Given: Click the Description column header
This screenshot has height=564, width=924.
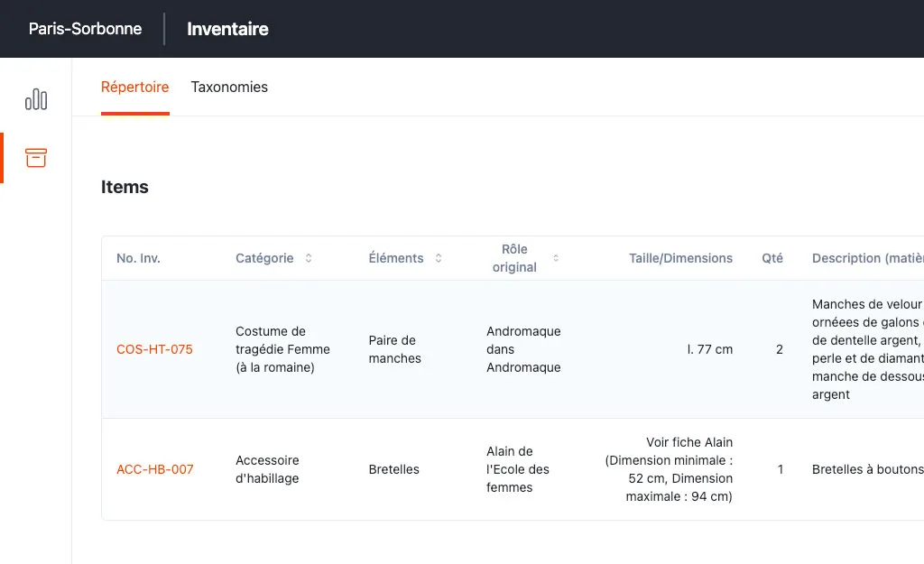Looking at the screenshot, I should [x=866, y=258].
